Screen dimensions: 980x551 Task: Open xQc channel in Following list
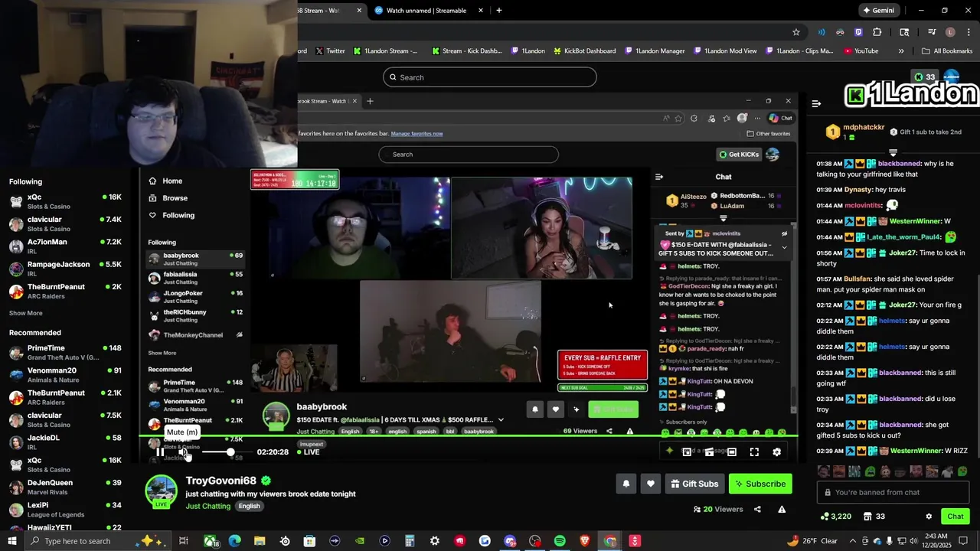point(65,201)
